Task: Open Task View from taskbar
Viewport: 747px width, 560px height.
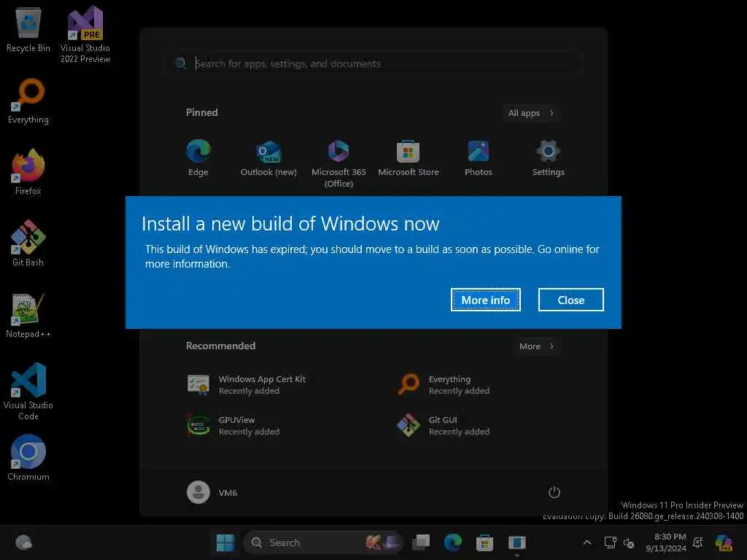Action: (421, 542)
